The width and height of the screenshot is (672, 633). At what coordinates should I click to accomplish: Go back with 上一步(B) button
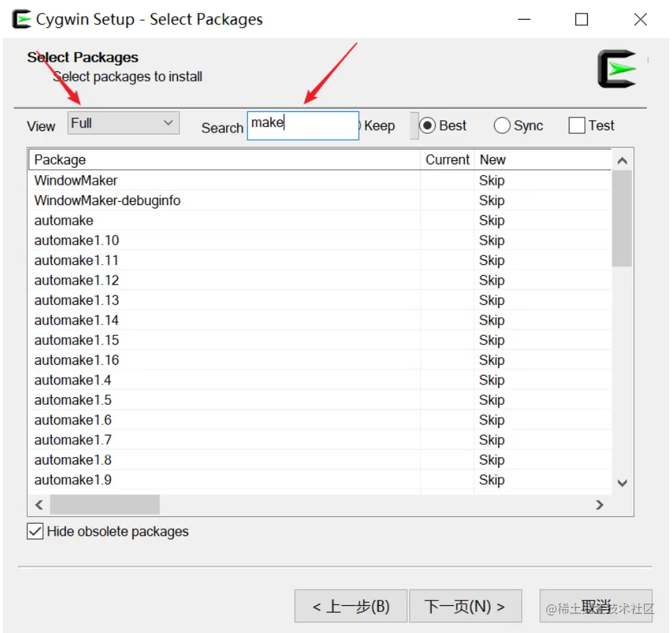pos(351,606)
